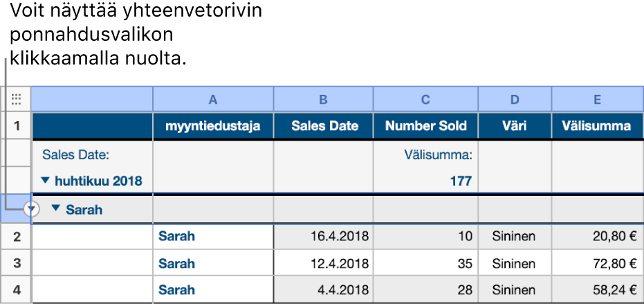Collapse the Sarah group disclosure triangle
Screen dimensions: 644x304
point(56,208)
